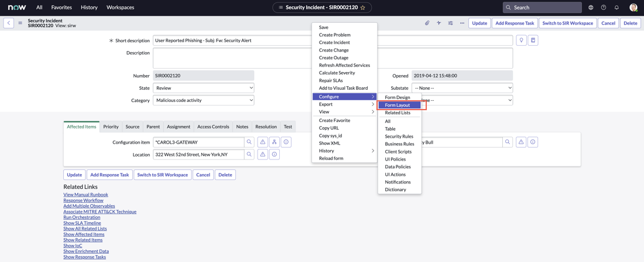644x262 pixels.
Task: Click the search icon for Location field
Action: pyautogui.click(x=249, y=154)
